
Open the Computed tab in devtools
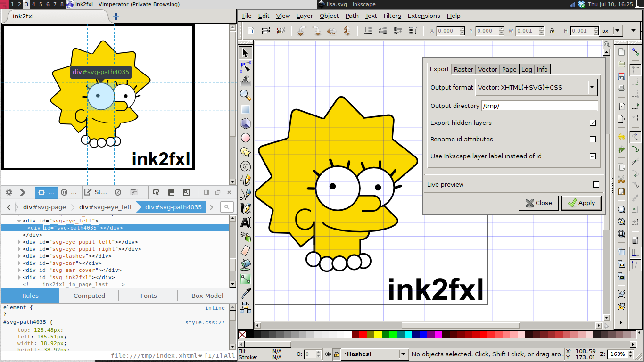[89, 296]
